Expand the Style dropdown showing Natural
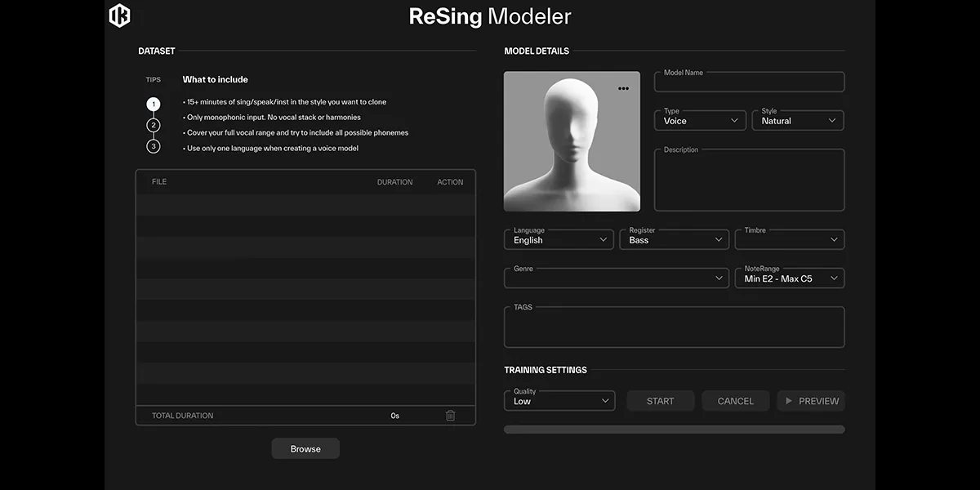The image size is (980, 490). (x=797, y=121)
